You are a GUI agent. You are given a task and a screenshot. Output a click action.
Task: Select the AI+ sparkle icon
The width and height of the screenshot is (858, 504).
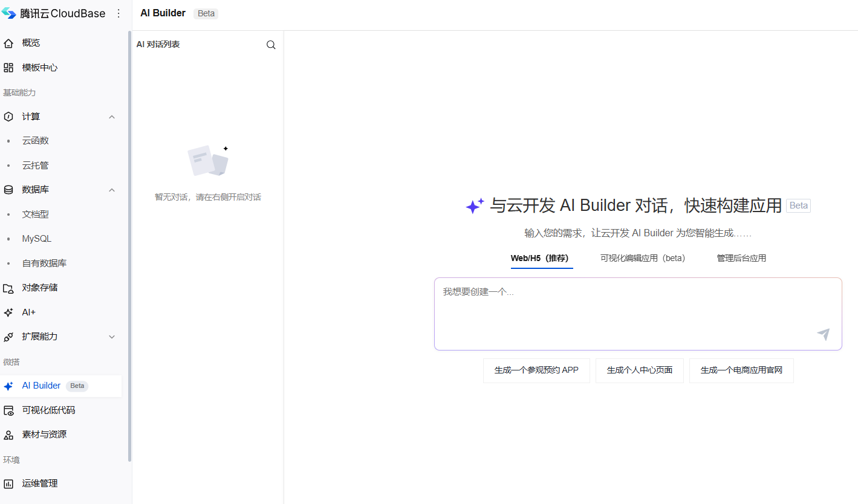click(8, 312)
